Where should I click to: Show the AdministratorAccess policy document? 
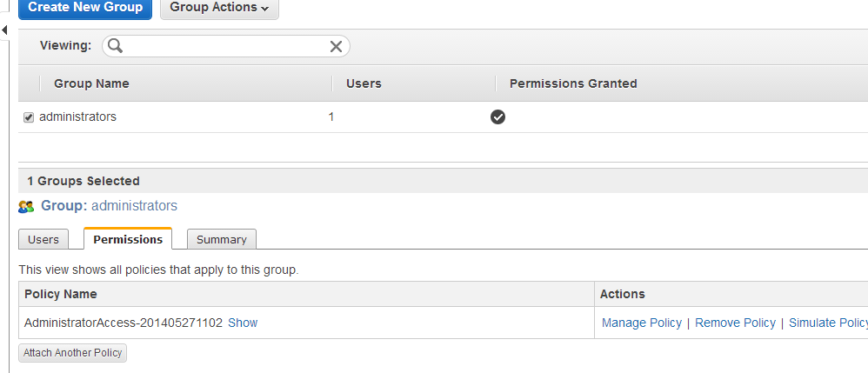243,323
